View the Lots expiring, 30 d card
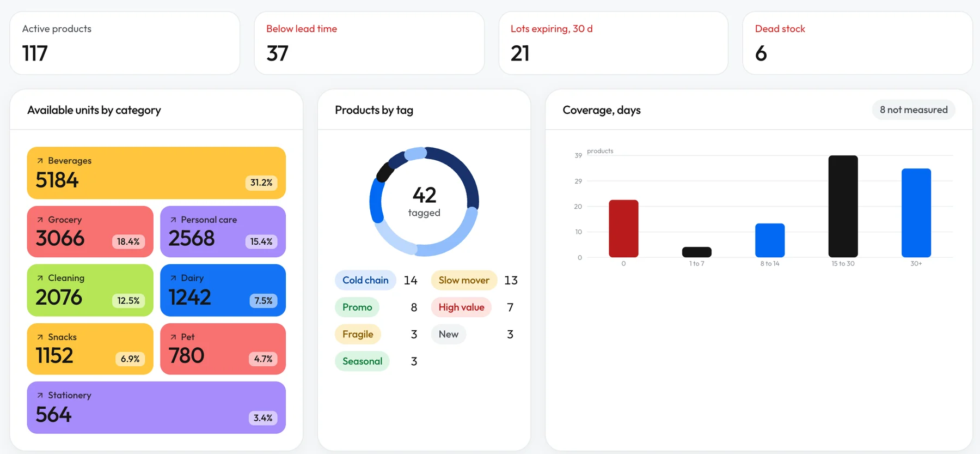 coord(614,43)
